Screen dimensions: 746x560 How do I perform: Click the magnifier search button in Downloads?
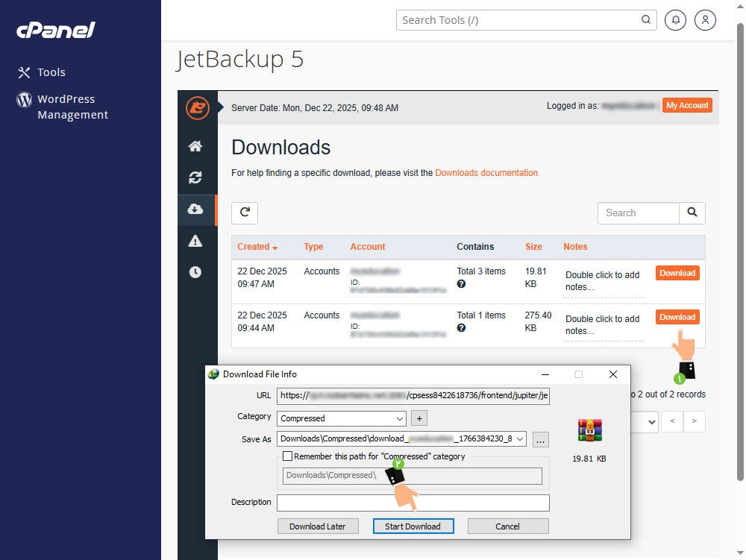(x=692, y=213)
